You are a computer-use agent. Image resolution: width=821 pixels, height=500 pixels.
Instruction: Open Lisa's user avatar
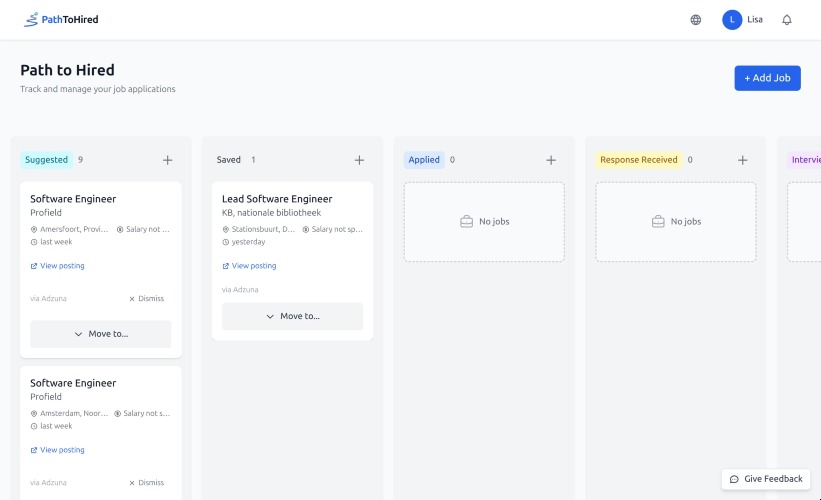click(x=732, y=20)
